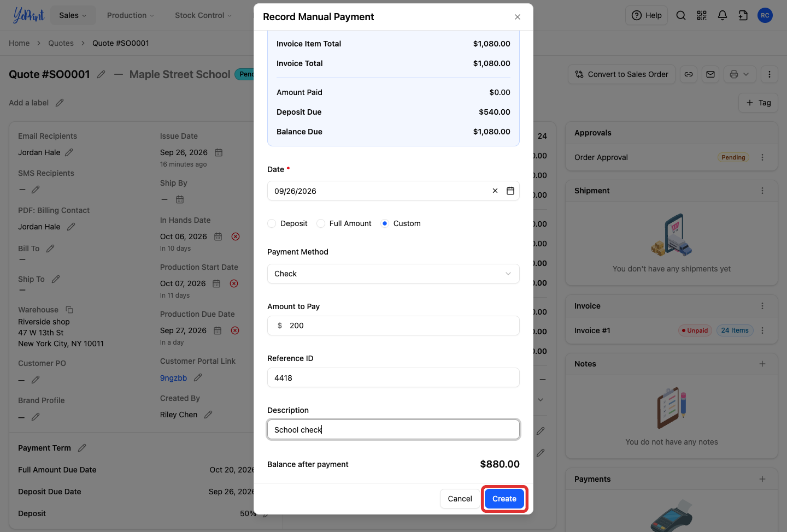Click the RC user avatar
This screenshot has height=532, width=787.
(x=765, y=15)
